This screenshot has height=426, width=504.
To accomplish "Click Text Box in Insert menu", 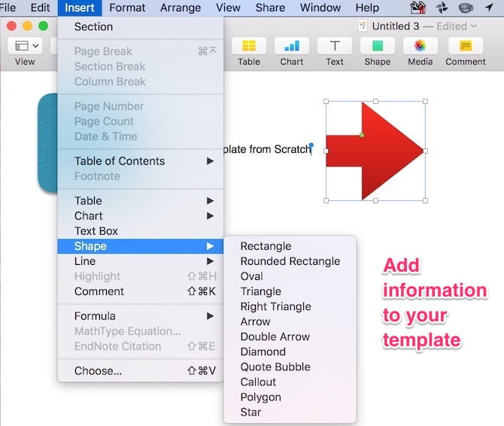I will (x=96, y=231).
